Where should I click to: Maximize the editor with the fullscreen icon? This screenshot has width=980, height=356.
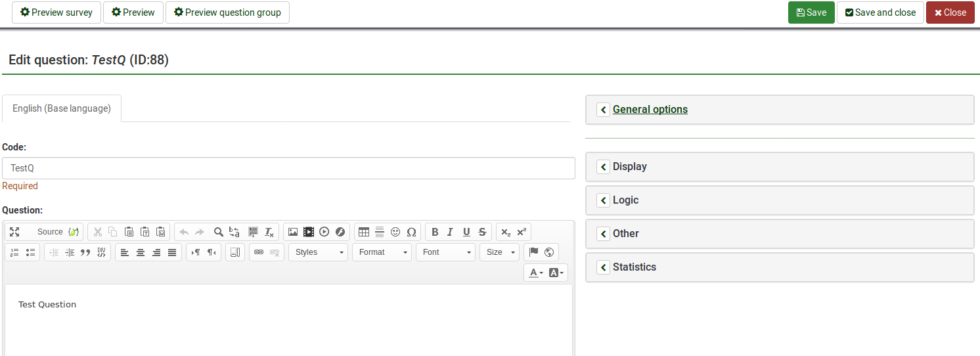[x=14, y=232]
